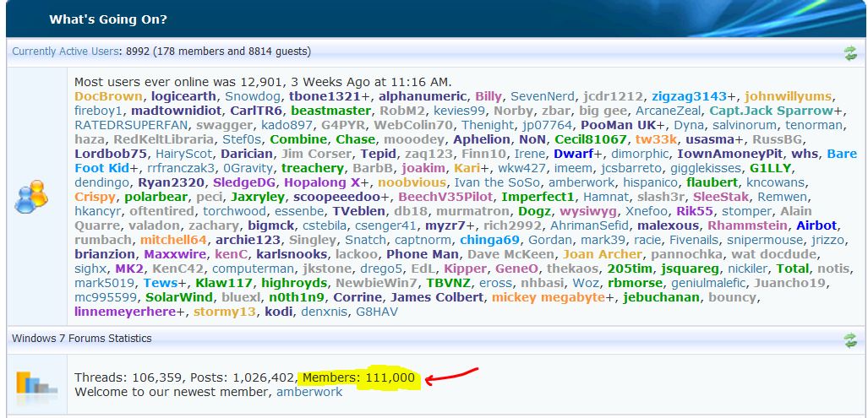Open Darician's profile
Viewport: 868px width, 418px height.
[246, 154]
